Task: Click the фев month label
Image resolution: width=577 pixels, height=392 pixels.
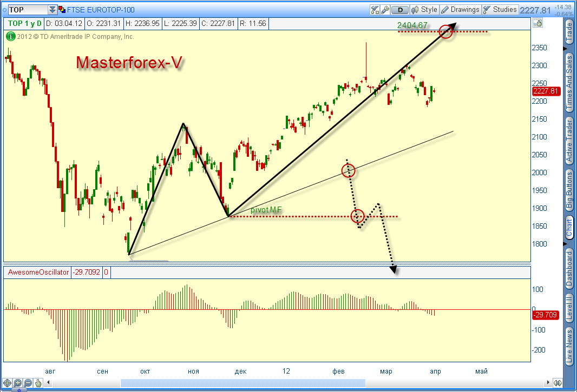Action: tap(338, 371)
